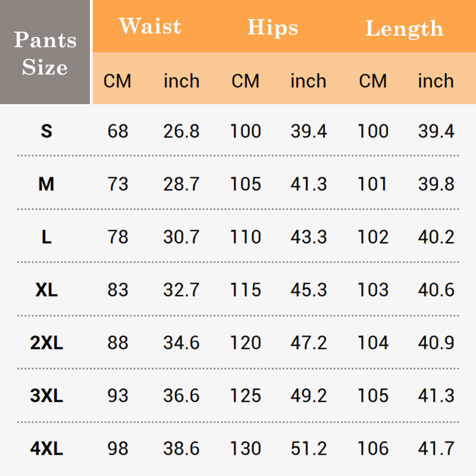
Task: Click the 110 hips CM value
Action: click(245, 237)
